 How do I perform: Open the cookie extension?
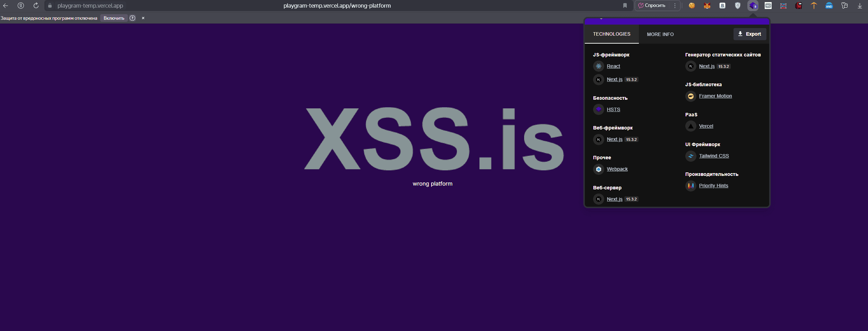pos(692,6)
